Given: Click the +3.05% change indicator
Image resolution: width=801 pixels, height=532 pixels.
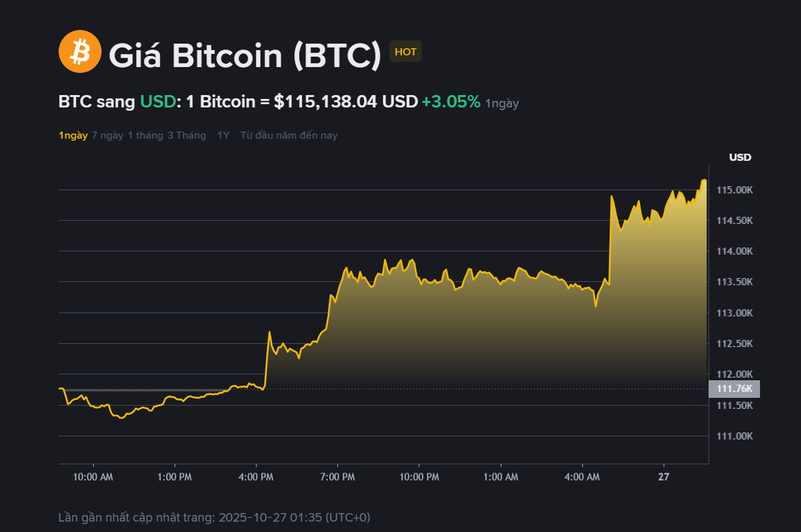Looking at the screenshot, I should pyautogui.click(x=451, y=102).
